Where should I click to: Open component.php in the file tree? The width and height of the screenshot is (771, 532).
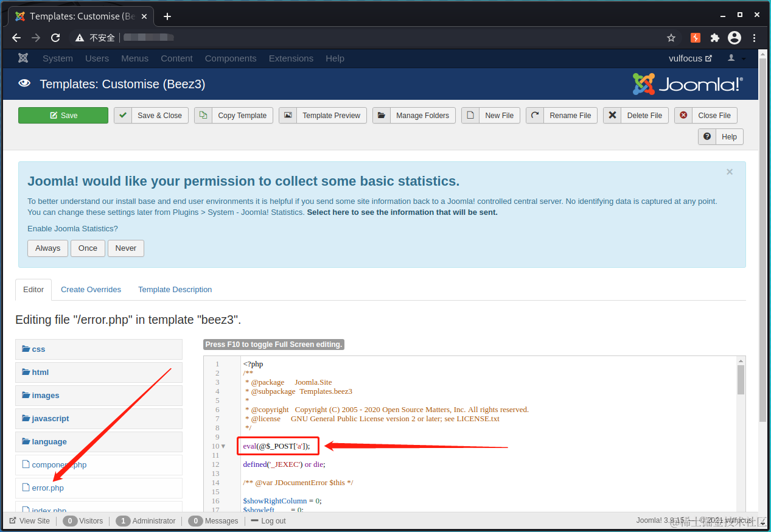coord(99,465)
